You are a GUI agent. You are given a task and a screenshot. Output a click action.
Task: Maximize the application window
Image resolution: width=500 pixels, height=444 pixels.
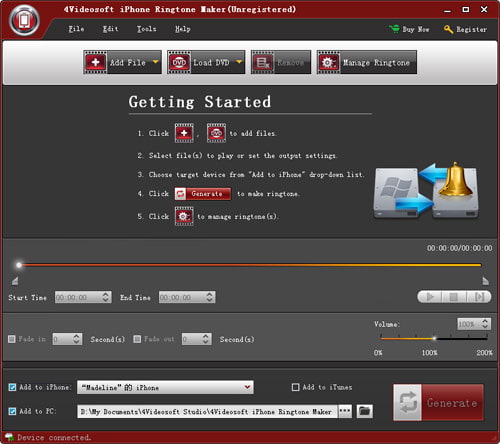coord(466,9)
